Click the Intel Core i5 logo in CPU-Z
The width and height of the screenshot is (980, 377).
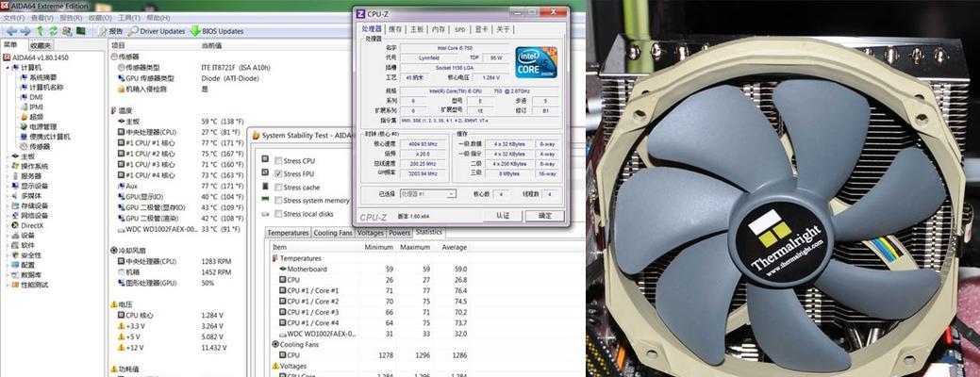pos(537,62)
